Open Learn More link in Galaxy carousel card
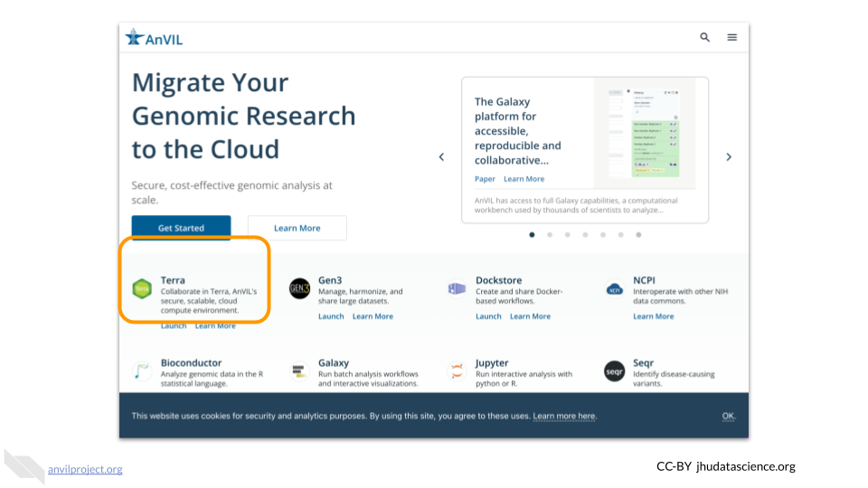The width and height of the screenshot is (868, 488). (524, 179)
